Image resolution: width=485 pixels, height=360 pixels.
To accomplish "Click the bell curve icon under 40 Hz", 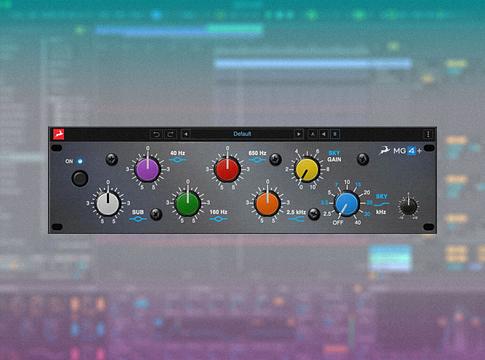I will 178,160.
